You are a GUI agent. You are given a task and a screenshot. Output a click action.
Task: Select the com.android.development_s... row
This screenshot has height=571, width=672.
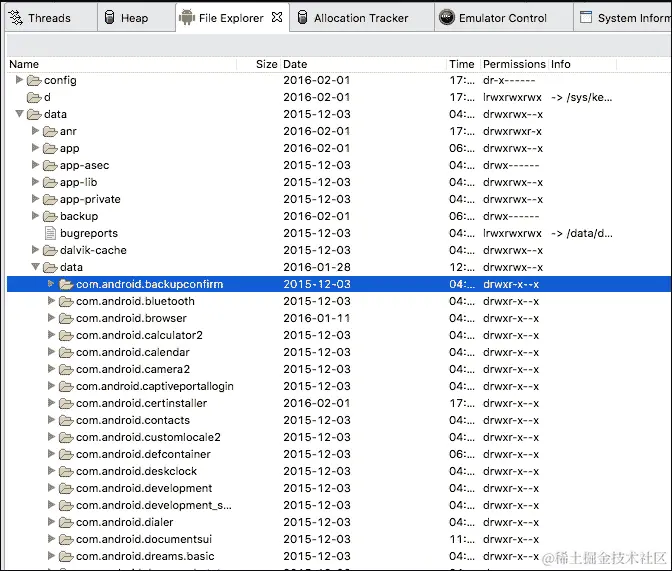pos(339,505)
